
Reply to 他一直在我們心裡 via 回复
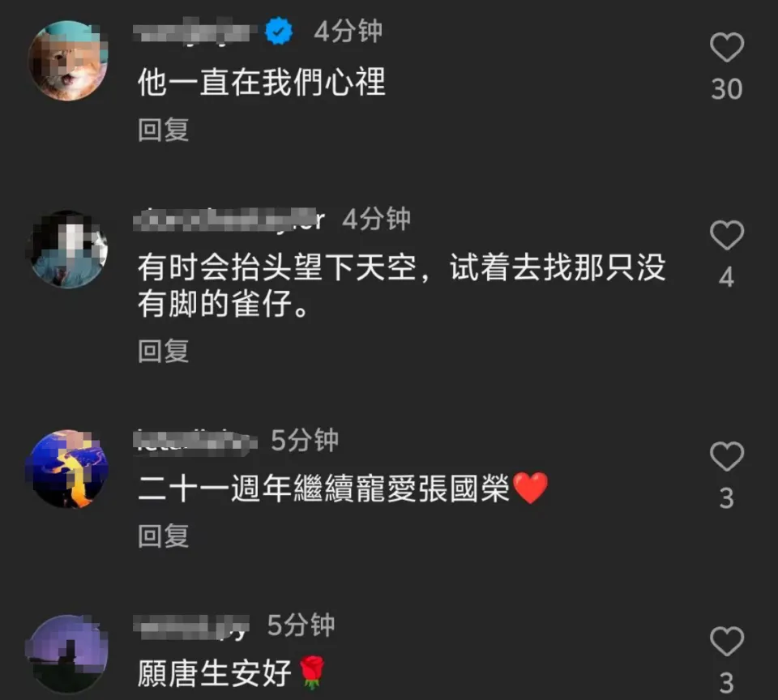pyautogui.click(x=163, y=130)
